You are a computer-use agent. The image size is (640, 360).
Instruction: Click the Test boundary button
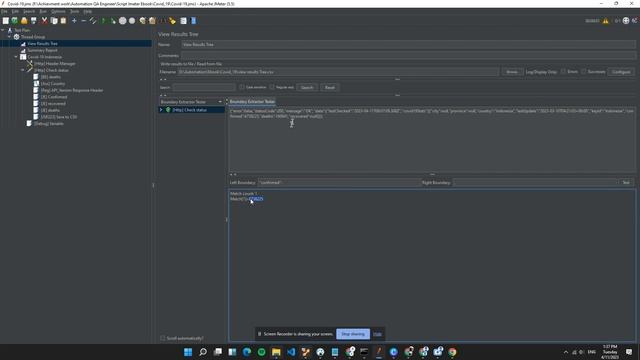click(626, 182)
